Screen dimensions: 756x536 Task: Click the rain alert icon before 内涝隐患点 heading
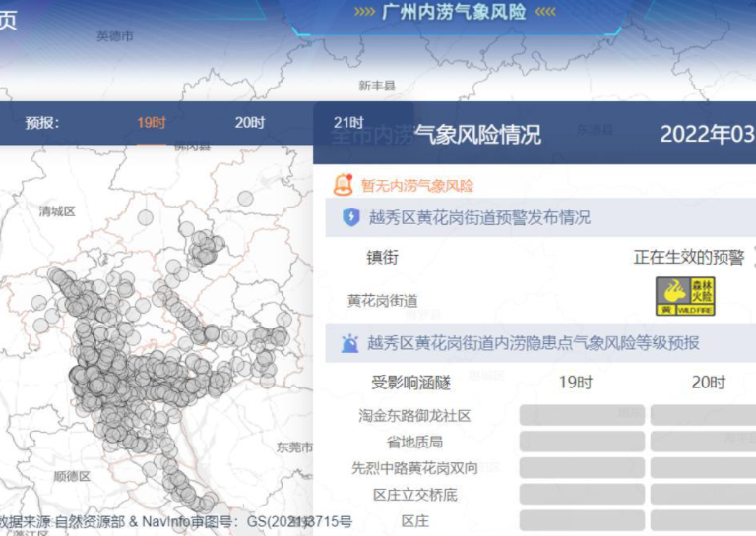[349, 343]
